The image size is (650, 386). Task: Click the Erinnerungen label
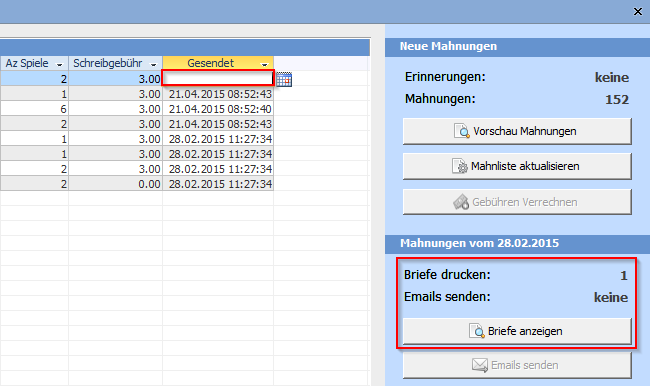click(x=445, y=77)
